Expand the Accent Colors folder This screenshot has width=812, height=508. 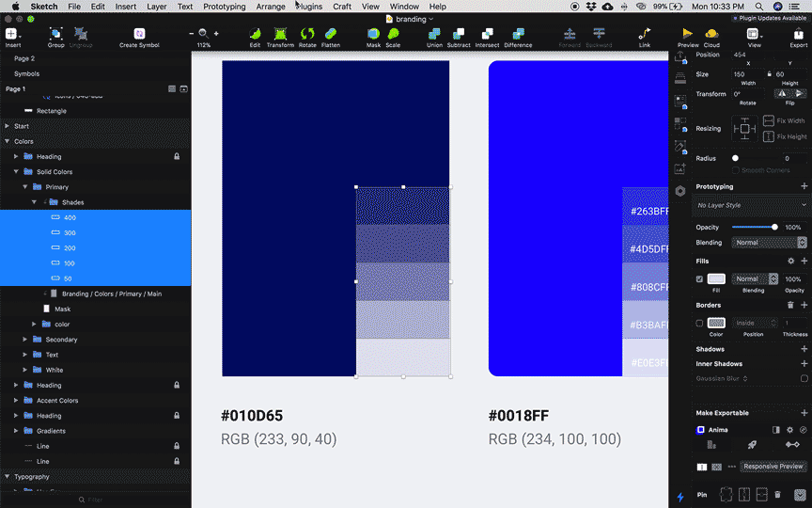(16, 400)
